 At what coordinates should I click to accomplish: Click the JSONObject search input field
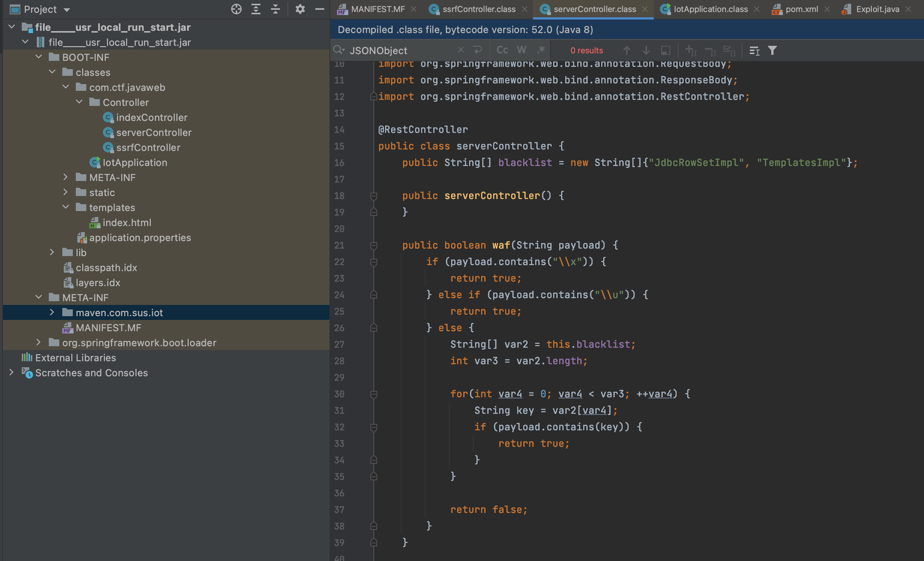pyautogui.click(x=402, y=50)
